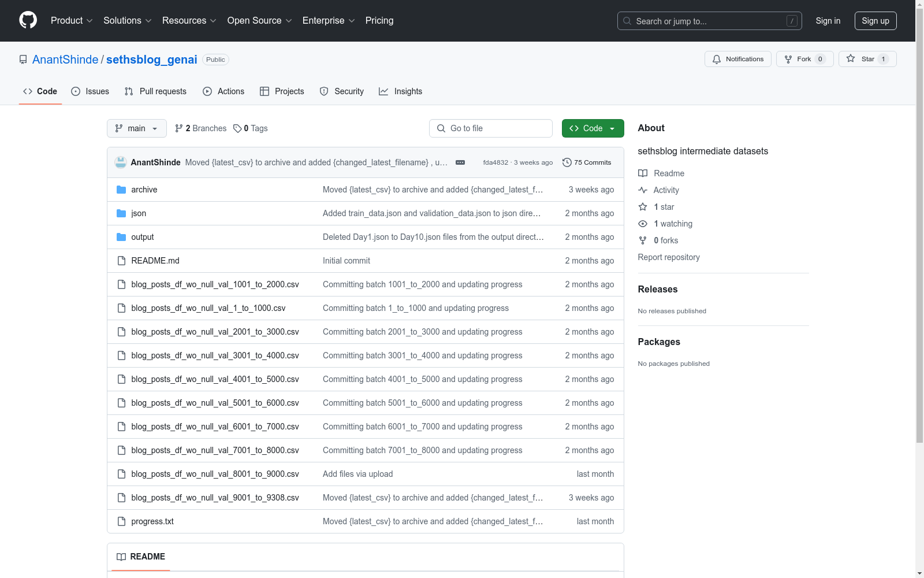Open file blog_posts_df_wo_null_val_6001_to_7000.csv
Image resolution: width=924 pixels, height=578 pixels.
coord(215,427)
